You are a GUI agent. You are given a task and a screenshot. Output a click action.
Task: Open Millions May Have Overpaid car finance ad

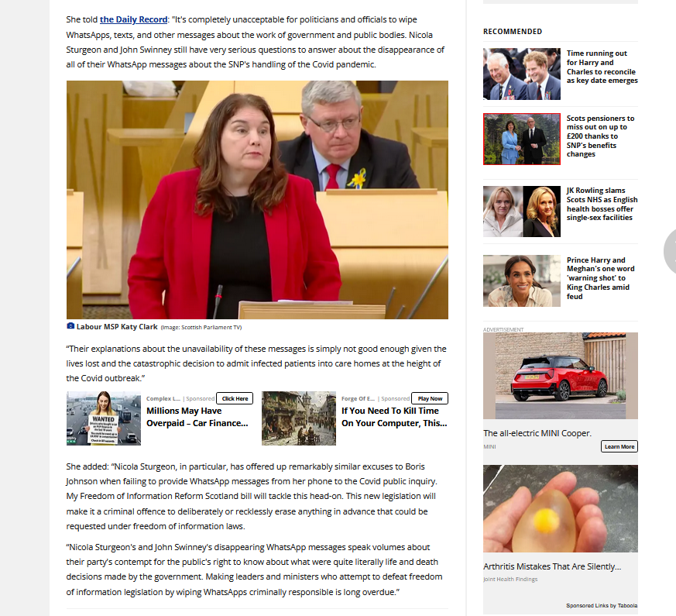tap(197, 417)
